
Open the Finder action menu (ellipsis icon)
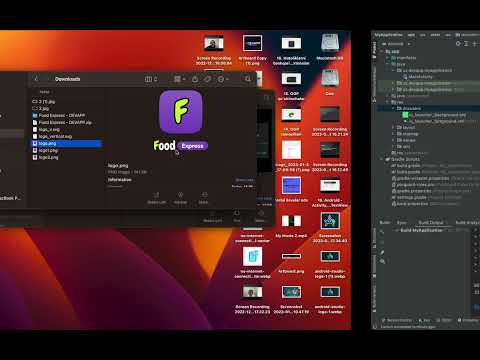(x=223, y=79)
